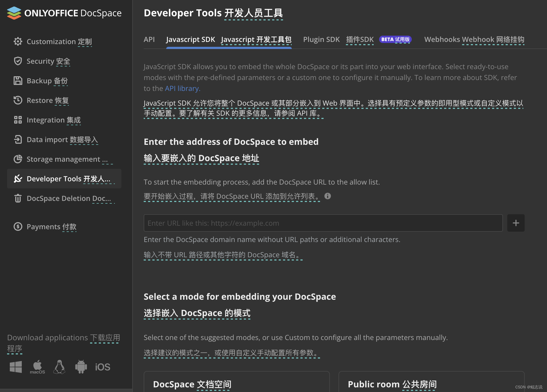Download the macOS app

tap(38, 367)
